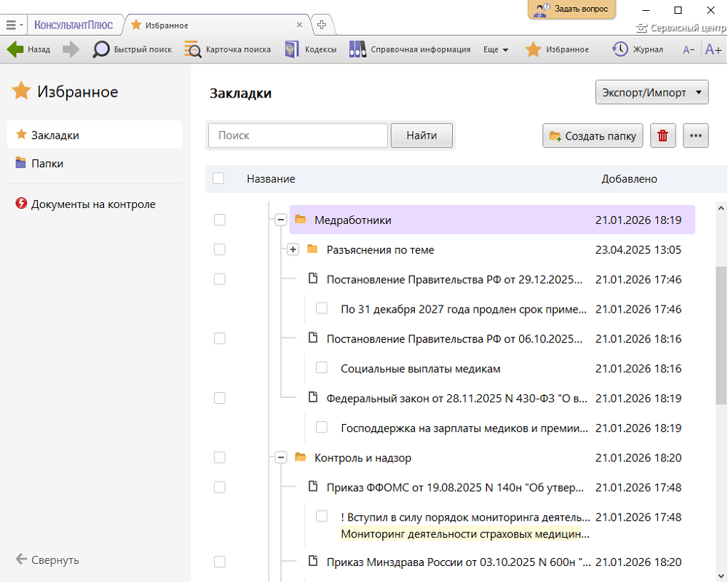Image resolution: width=728 pixels, height=582 pixels.
Task: Click the green Back arrow icon
Action: point(15,49)
